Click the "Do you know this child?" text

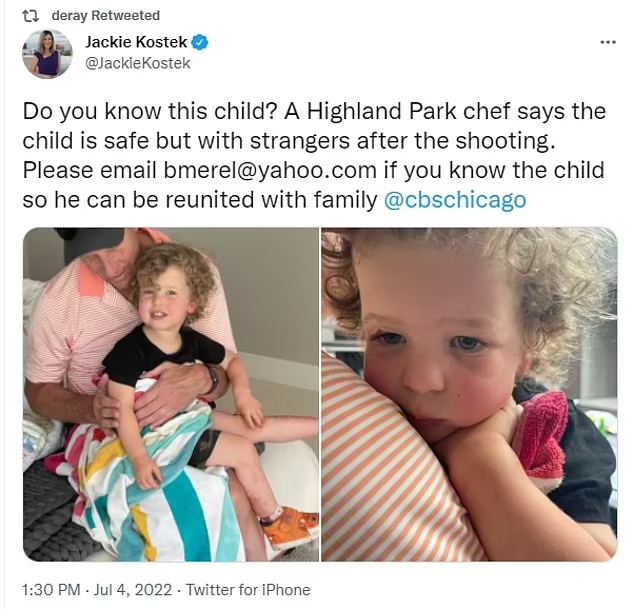[x=149, y=111]
